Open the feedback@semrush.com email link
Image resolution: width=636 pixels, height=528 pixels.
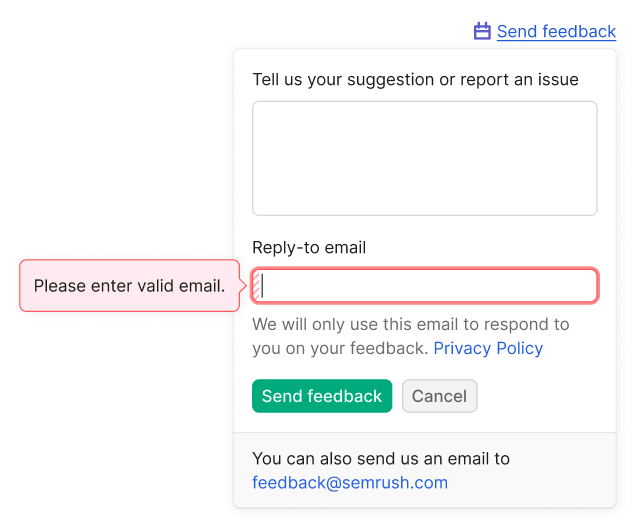coord(350,483)
